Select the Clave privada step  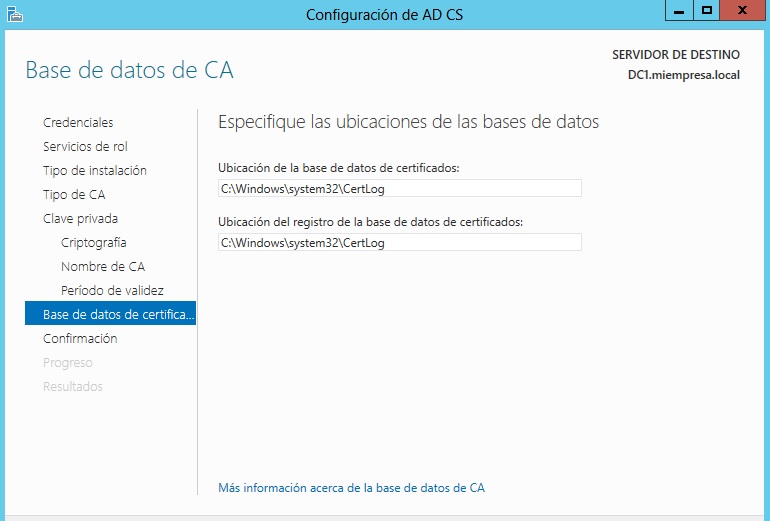click(x=80, y=219)
